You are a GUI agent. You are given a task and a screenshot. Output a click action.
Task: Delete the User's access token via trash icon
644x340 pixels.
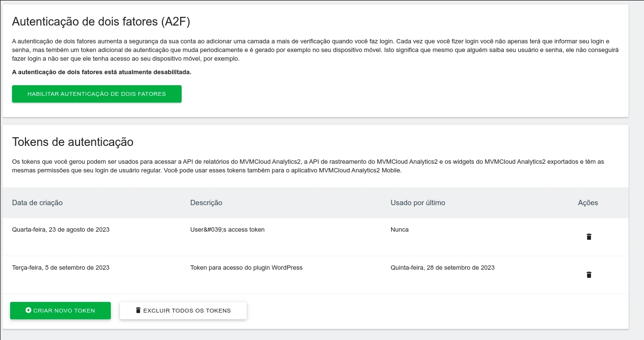pyautogui.click(x=589, y=237)
